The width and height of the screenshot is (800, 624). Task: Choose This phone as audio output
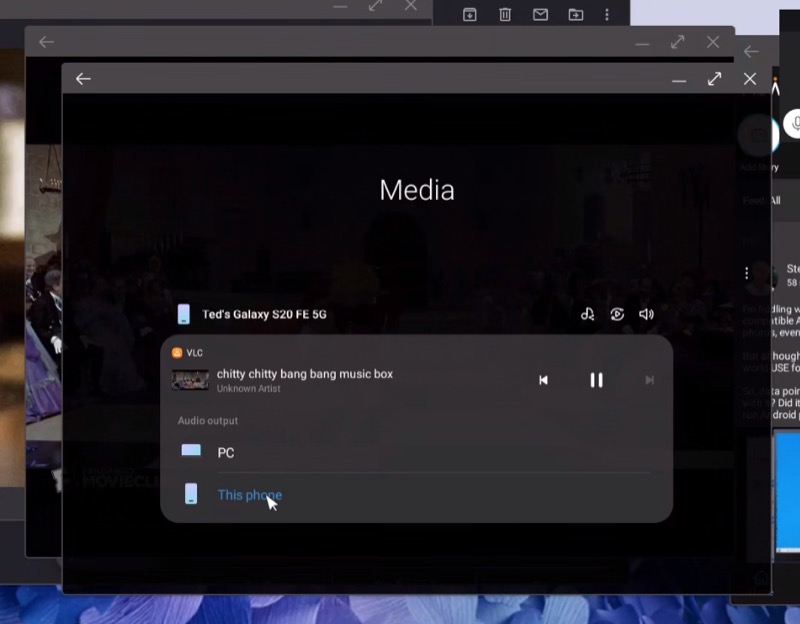[416, 494]
